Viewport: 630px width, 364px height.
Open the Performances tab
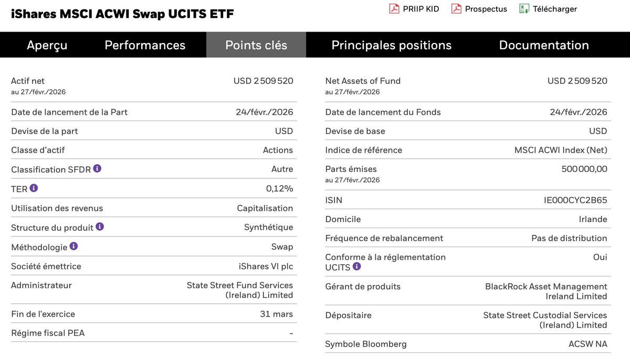145,45
